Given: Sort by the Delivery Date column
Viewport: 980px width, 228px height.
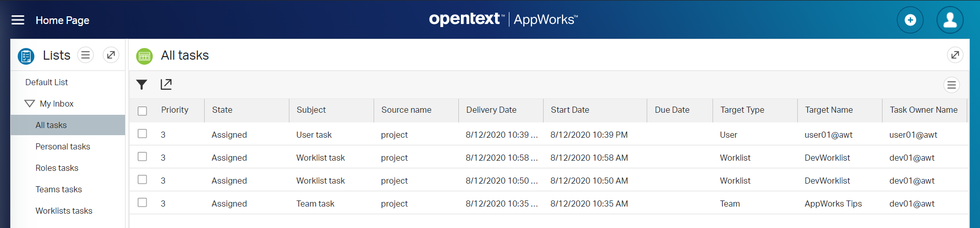Looking at the screenshot, I should pos(491,110).
